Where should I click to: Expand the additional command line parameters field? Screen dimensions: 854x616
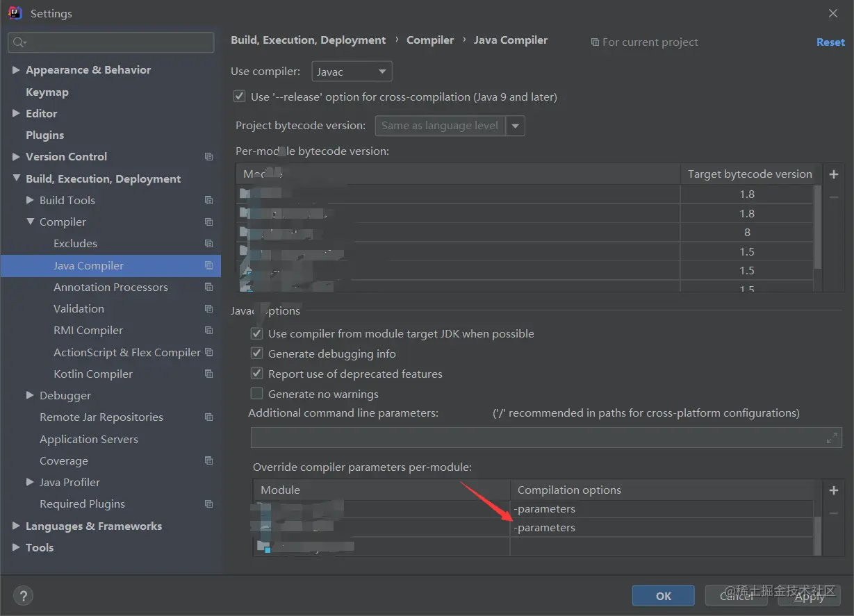832,438
